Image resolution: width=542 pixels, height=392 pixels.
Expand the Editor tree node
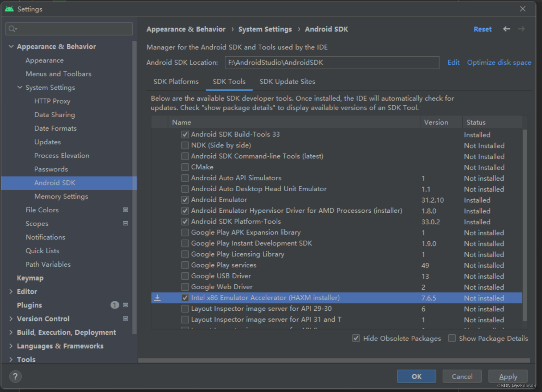[11, 291]
